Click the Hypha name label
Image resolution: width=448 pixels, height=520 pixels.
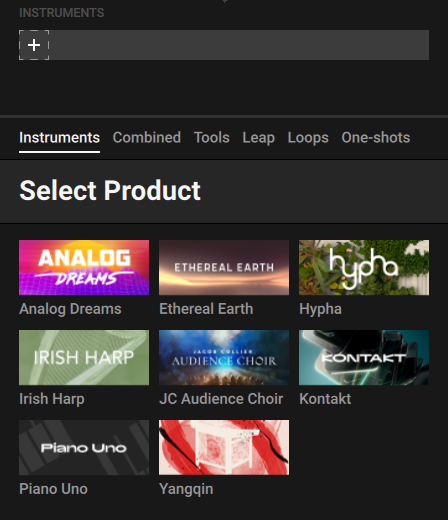coord(320,309)
